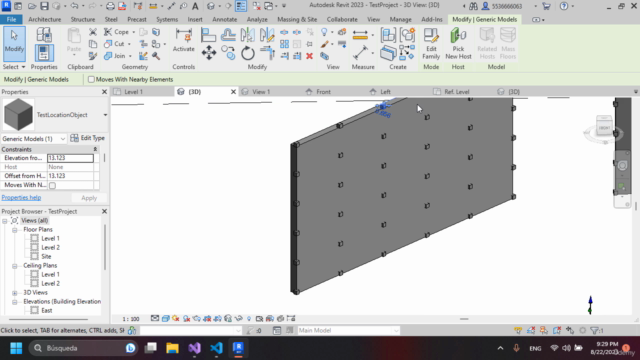Image resolution: width=640 pixels, height=360 pixels.
Task: Collapse the Views (all) tree node
Action: 5,221
